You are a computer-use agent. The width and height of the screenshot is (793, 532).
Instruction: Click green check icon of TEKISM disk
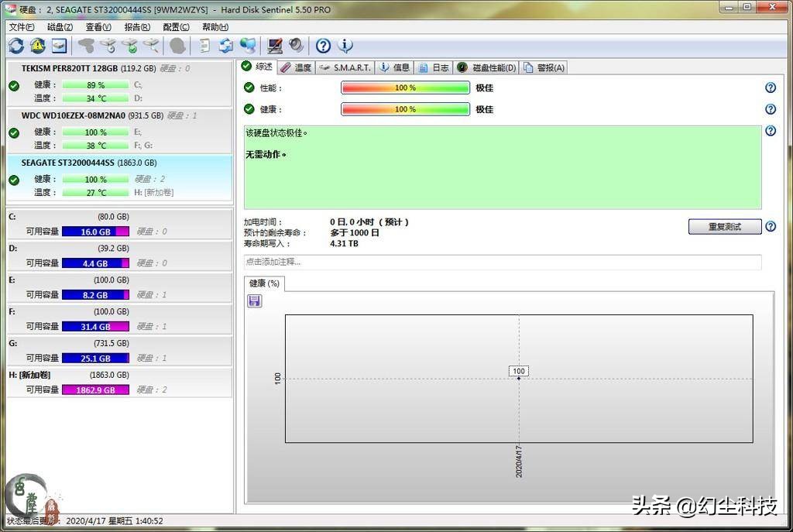[x=14, y=86]
